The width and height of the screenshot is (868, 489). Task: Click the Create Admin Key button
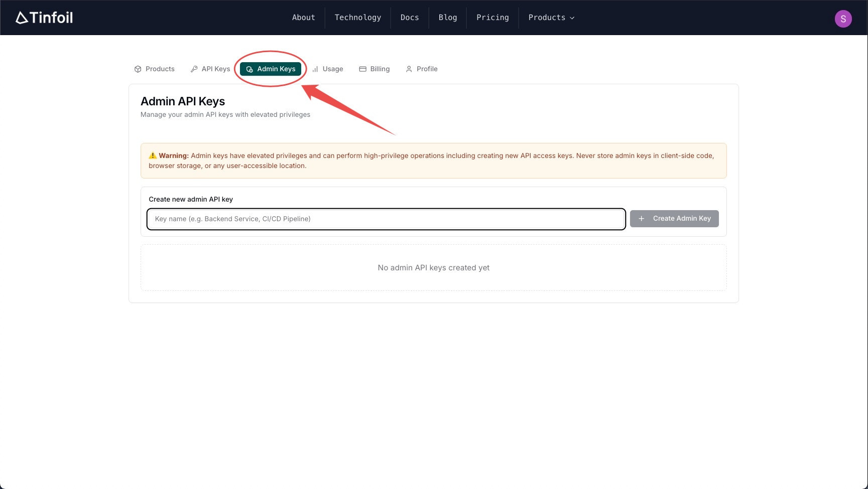pyautogui.click(x=674, y=219)
